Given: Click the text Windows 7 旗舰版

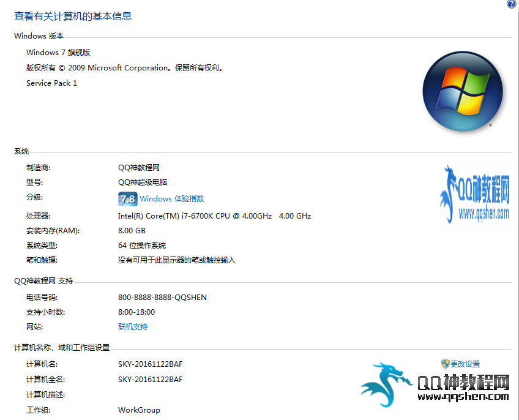Looking at the screenshot, I should [58, 52].
